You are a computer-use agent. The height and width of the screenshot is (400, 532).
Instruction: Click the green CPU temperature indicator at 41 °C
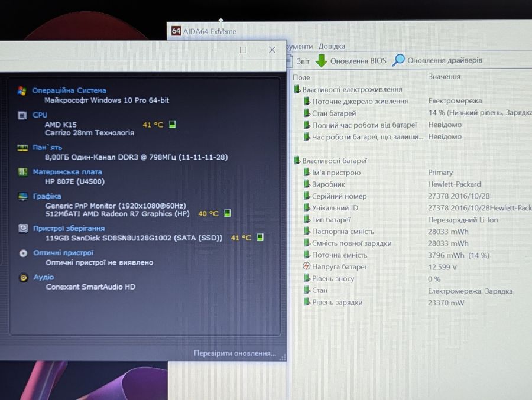pyautogui.click(x=173, y=124)
